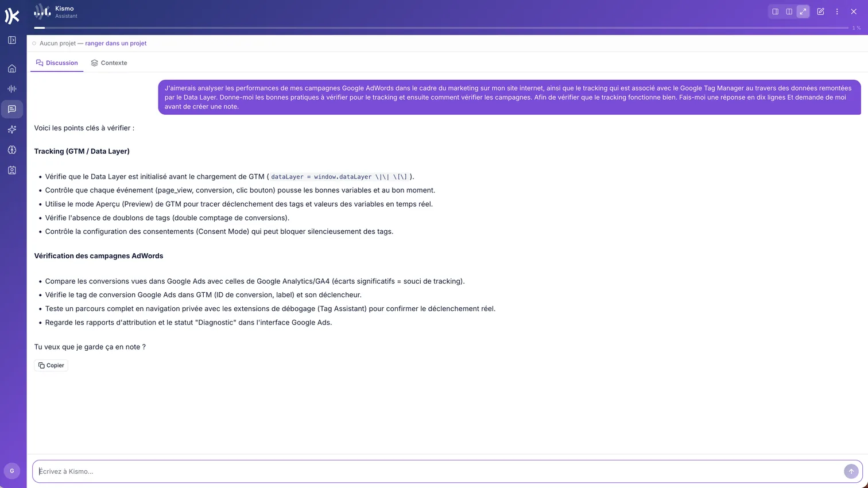Open the brain icon in sidebar

coord(12,150)
